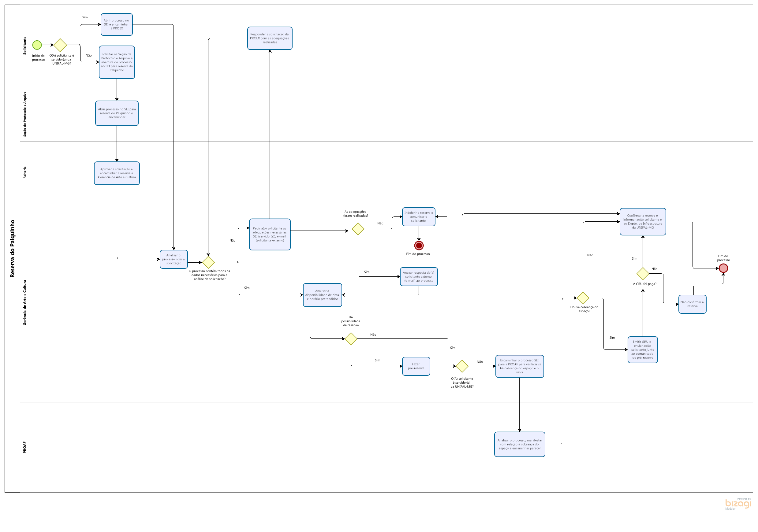758x532 pixels.
Task: Click 'Sim' label below 'Confirmar a reserva' task
Action: [635, 258]
